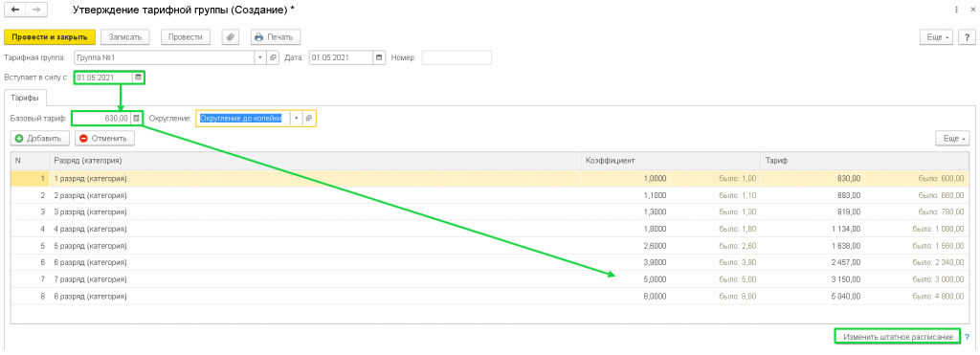This screenshot has width=980, height=355.
Task: Click the Отменить button
Action: (103, 138)
